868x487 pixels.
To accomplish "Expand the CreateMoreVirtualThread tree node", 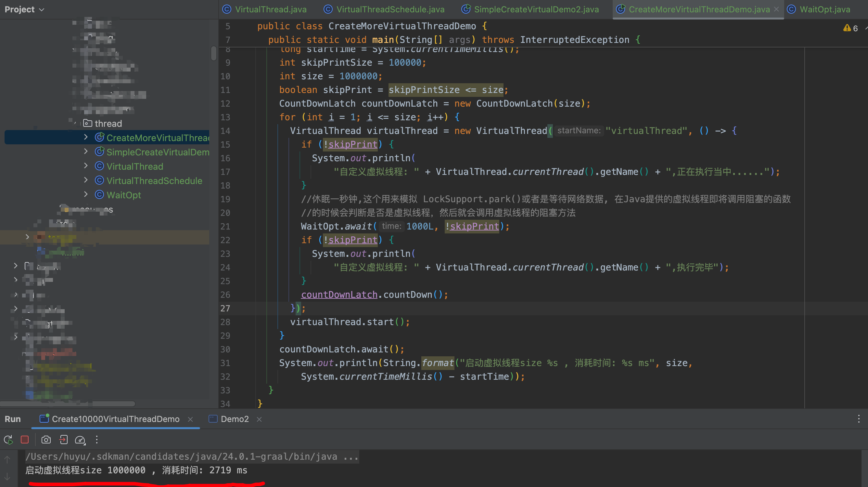I will (x=85, y=137).
